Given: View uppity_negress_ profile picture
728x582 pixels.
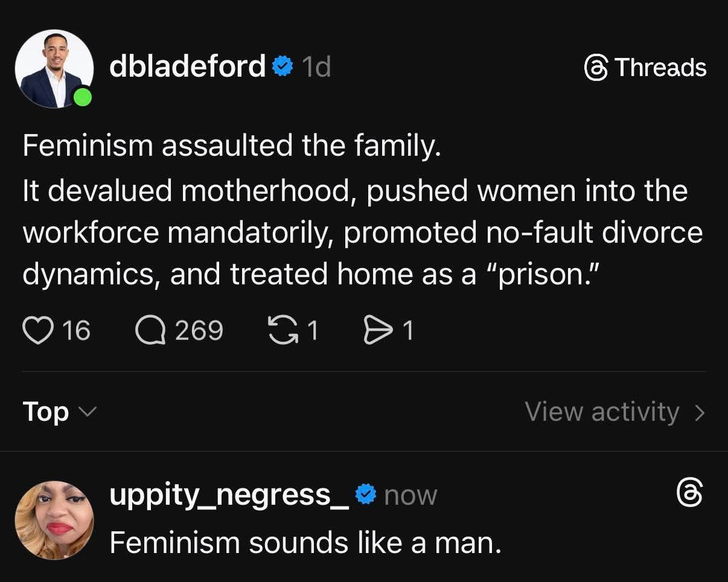Looking at the screenshot, I should (54, 520).
